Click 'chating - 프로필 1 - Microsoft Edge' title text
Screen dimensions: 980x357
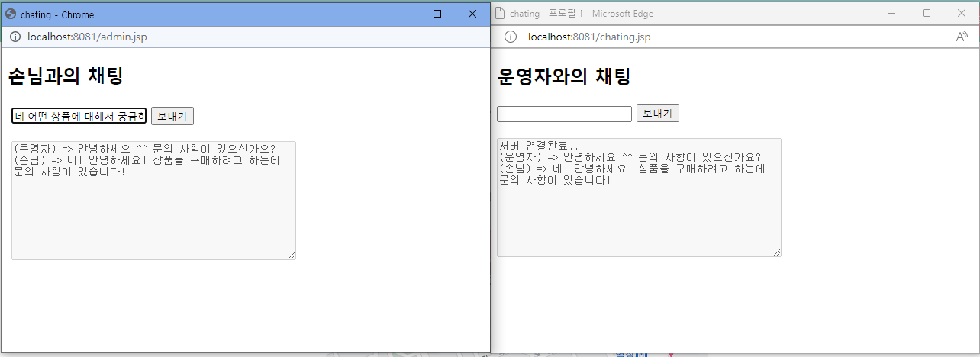(x=581, y=14)
